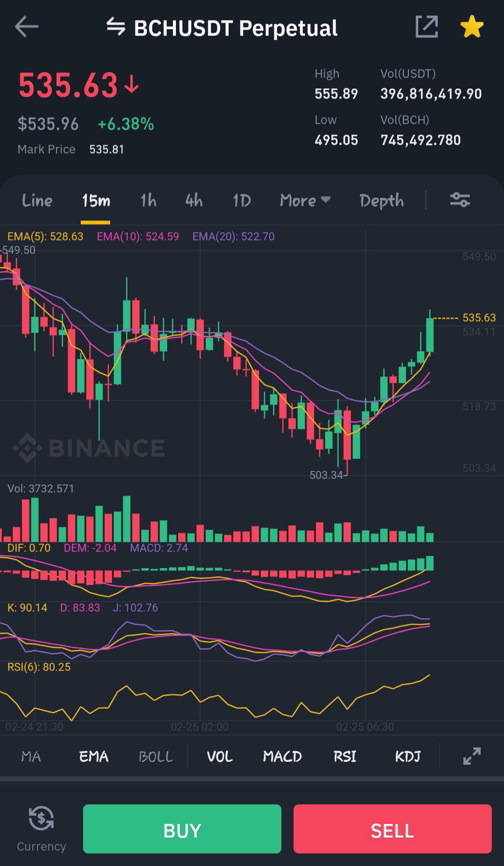Viewport: 504px width, 866px height.
Task: Expand chart to fullscreen
Action: [472, 756]
